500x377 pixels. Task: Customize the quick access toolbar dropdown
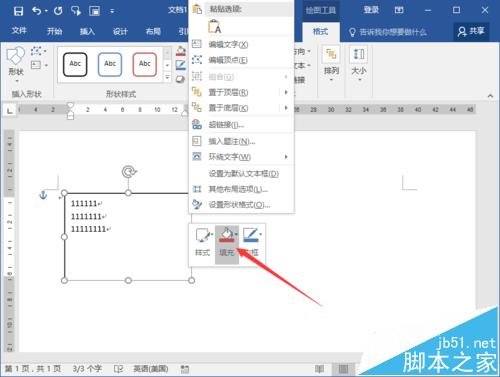tap(112, 11)
